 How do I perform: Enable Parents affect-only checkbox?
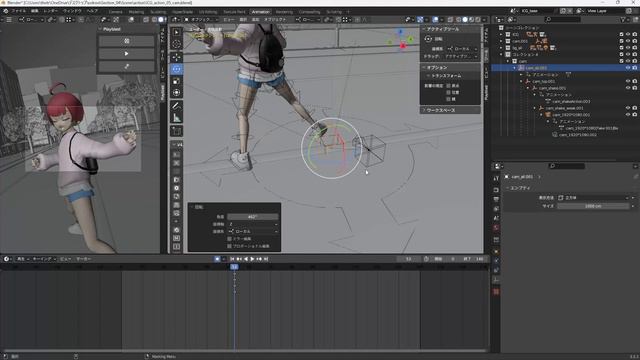[x=448, y=99]
